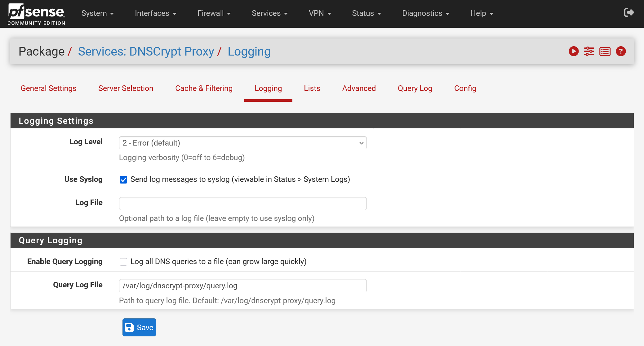This screenshot has height=346, width=644.
Task: Focus the Query Log File path field
Action: point(243,286)
